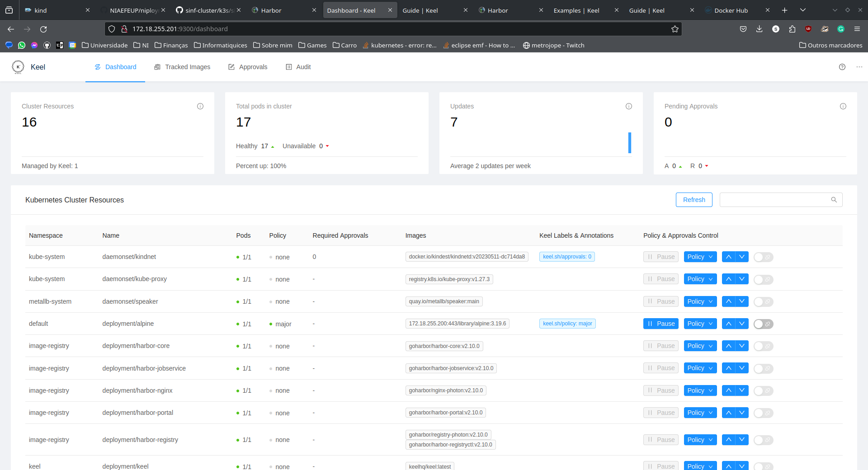Image resolution: width=868 pixels, height=470 pixels.
Task: Decrease approvals for daemonset/speaker
Action: [x=742, y=301]
